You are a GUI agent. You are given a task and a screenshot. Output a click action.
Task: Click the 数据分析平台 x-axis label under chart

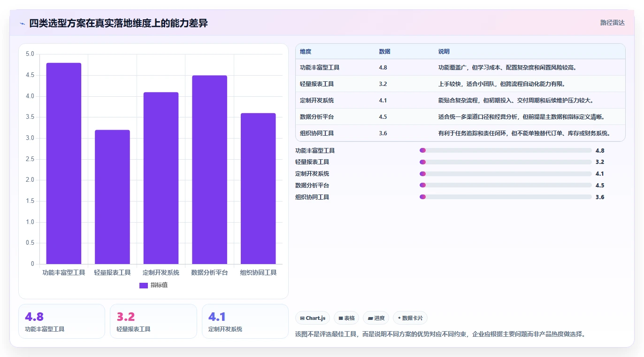209,272
